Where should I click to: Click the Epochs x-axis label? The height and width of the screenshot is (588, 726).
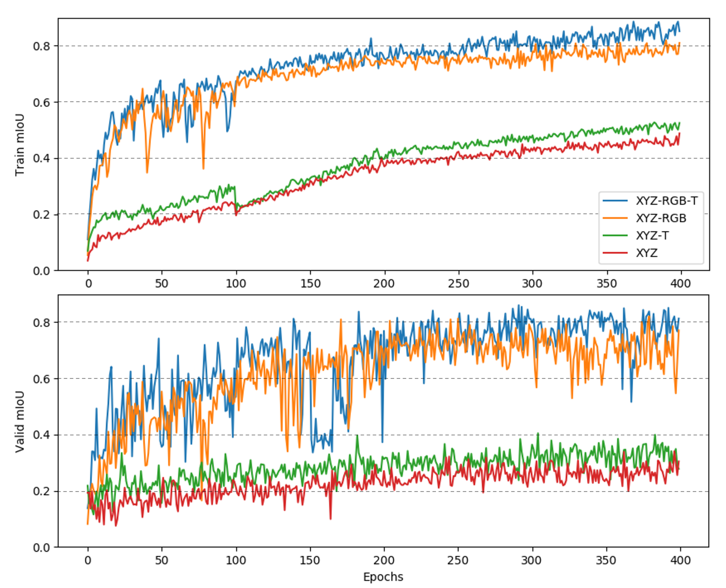coord(383,577)
